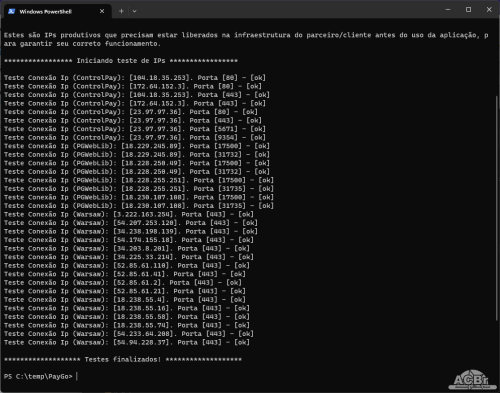Click the PowerShell icon in the tab
This screenshot has width=500, height=393.
(12, 11)
